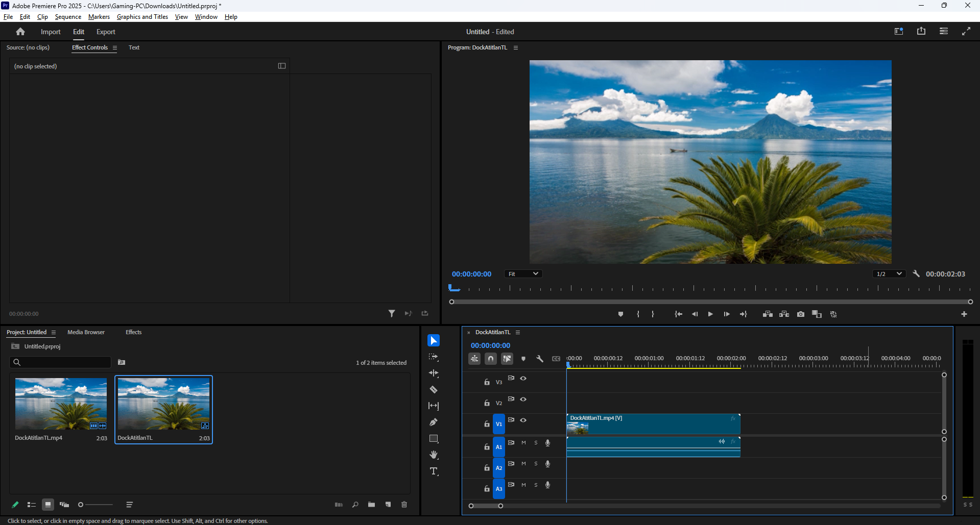Screen dimensions: 980x525
Task: Select the Pen tool
Action: click(434, 422)
